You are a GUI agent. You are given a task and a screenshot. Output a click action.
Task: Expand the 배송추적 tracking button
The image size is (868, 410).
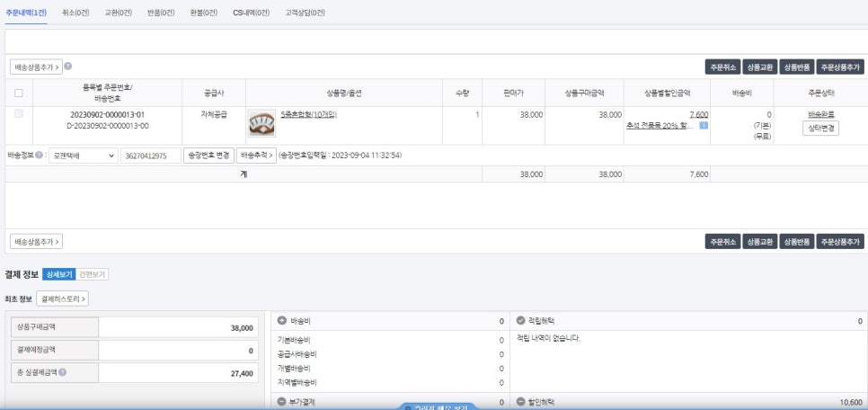click(255, 156)
